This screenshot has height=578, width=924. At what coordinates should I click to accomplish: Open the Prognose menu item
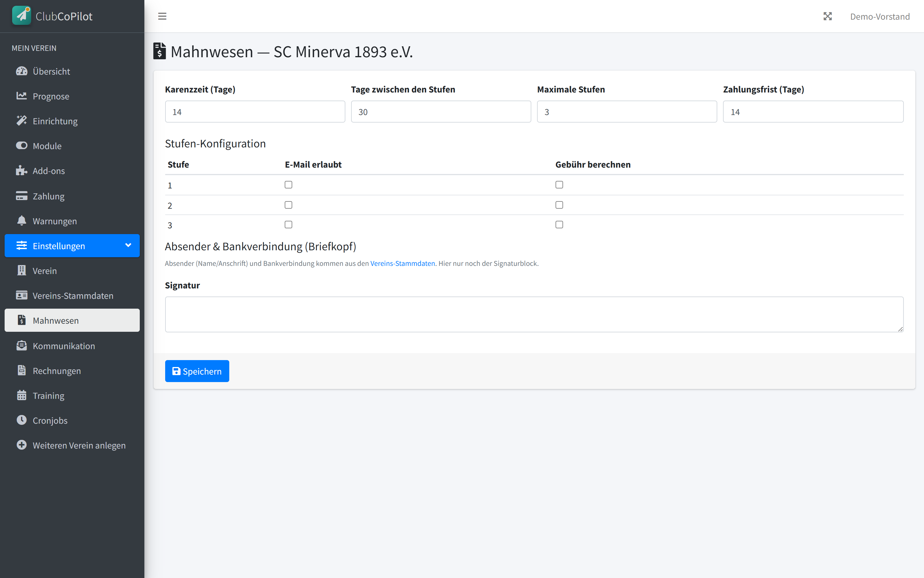pyautogui.click(x=72, y=96)
